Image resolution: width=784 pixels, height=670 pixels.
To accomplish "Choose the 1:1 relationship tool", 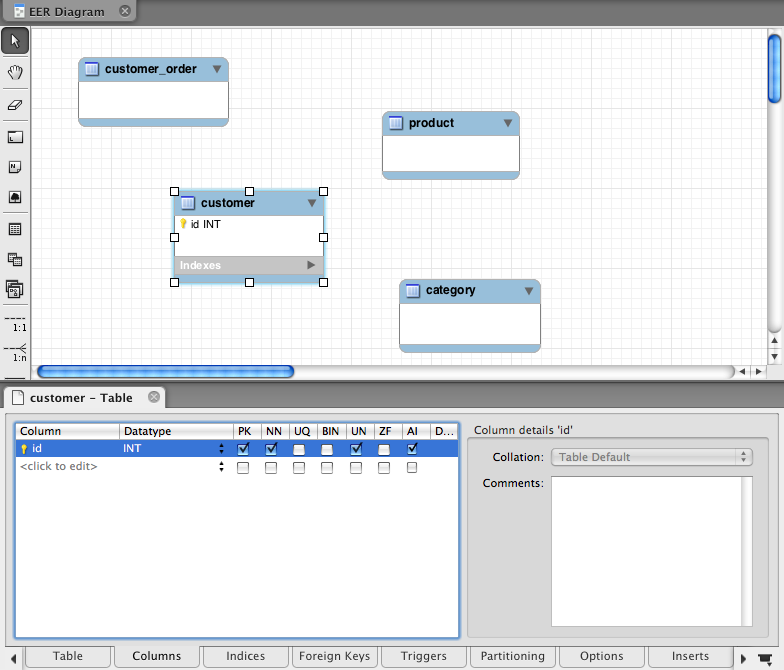I will point(15,323).
